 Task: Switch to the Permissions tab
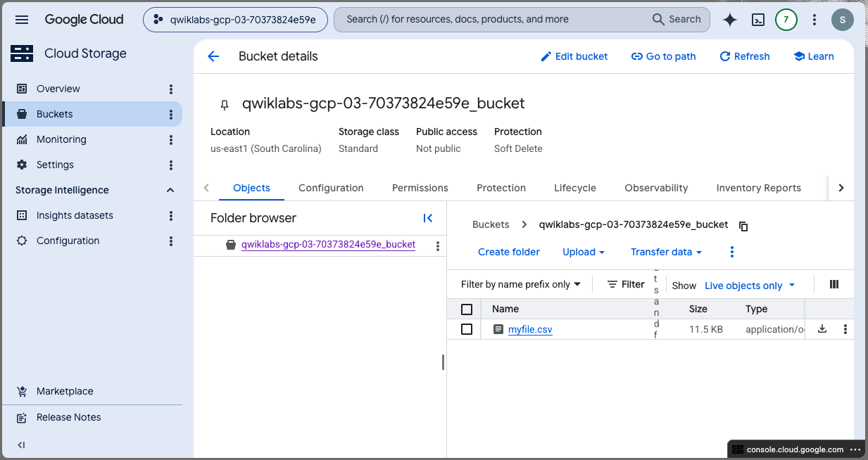[420, 188]
